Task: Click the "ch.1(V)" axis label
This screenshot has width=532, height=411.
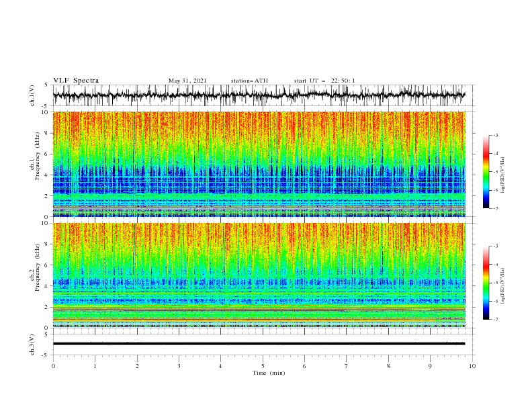Action: coord(32,95)
